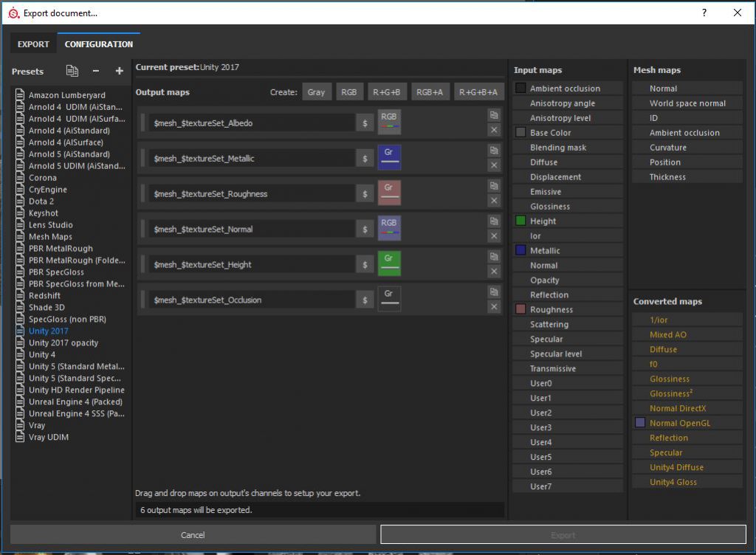Select the Base Color input map
This screenshot has width=756, height=555.
pos(568,133)
